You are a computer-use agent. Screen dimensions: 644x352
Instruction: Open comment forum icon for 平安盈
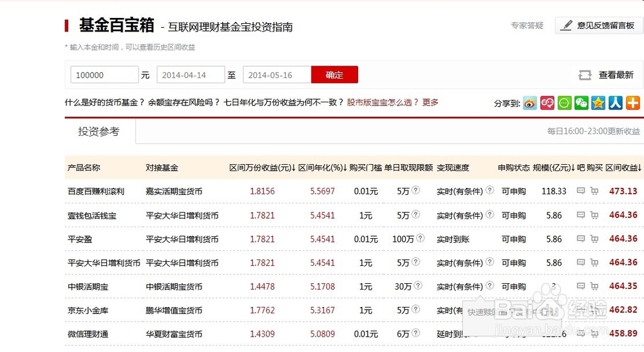tap(581, 238)
